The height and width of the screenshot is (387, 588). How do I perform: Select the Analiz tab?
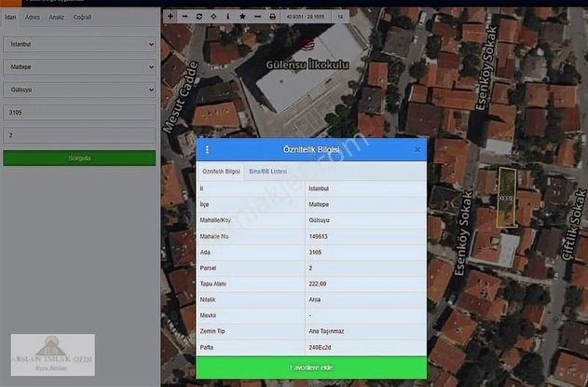56,18
